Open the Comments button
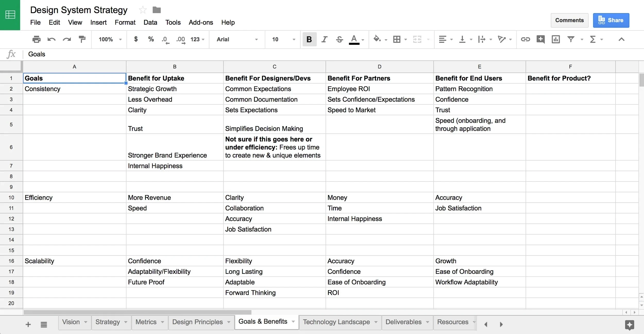Image resolution: width=644 pixels, height=334 pixels. pyautogui.click(x=569, y=20)
